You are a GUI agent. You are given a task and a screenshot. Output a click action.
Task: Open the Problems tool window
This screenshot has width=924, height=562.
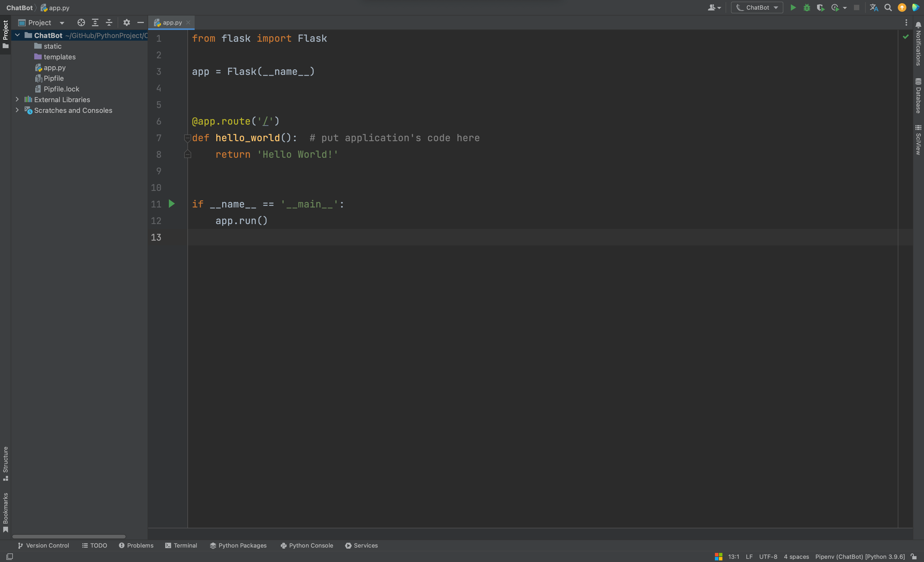(x=136, y=545)
